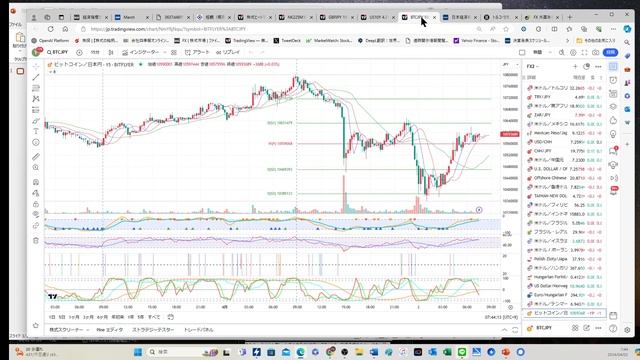Open a new browser tab

pyautogui.click(x=570, y=17)
